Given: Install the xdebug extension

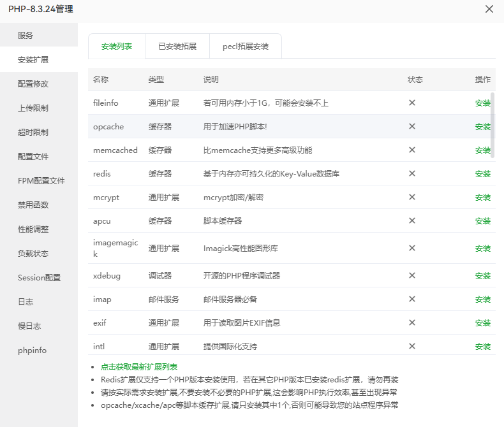Looking at the screenshot, I should click(483, 276).
